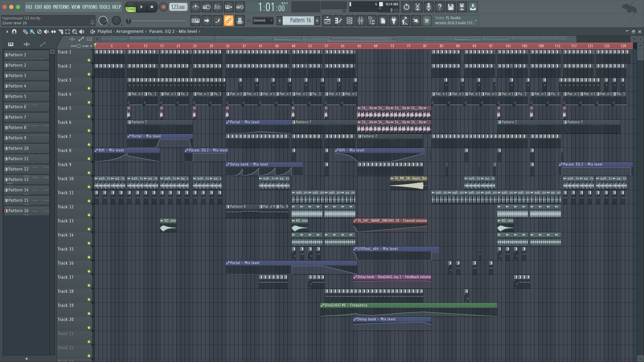Select the pencil draw tool
Image resolution: width=644 pixels, height=362 pixels.
tap(25, 32)
